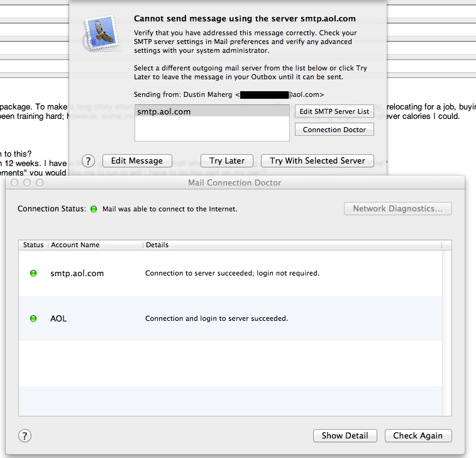Click the green status dot next to smtp.aol.com
The image size is (476, 458).
point(33,273)
